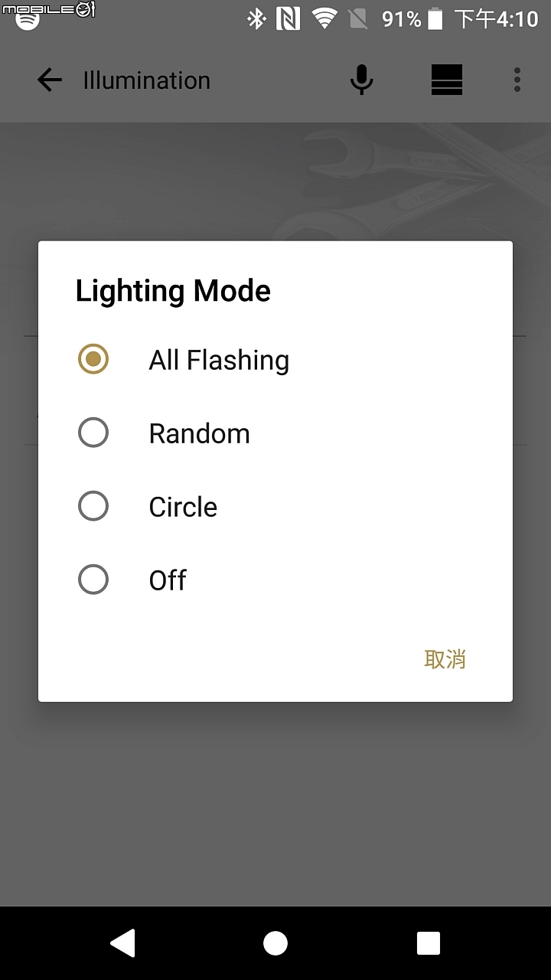The image size is (551, 980).
Task: Tap the recent apps square button
Action: pyautogui.click(x=429, y=943)
